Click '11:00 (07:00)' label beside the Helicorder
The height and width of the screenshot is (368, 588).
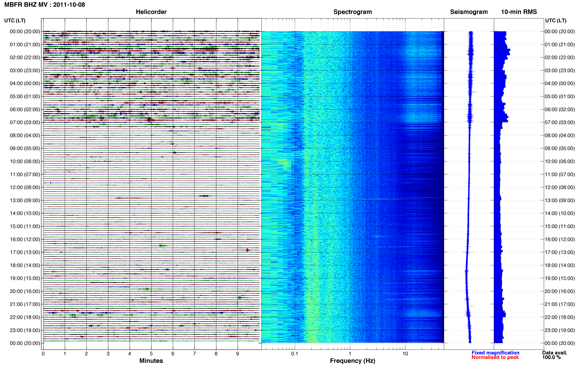[x=25, y=174]
